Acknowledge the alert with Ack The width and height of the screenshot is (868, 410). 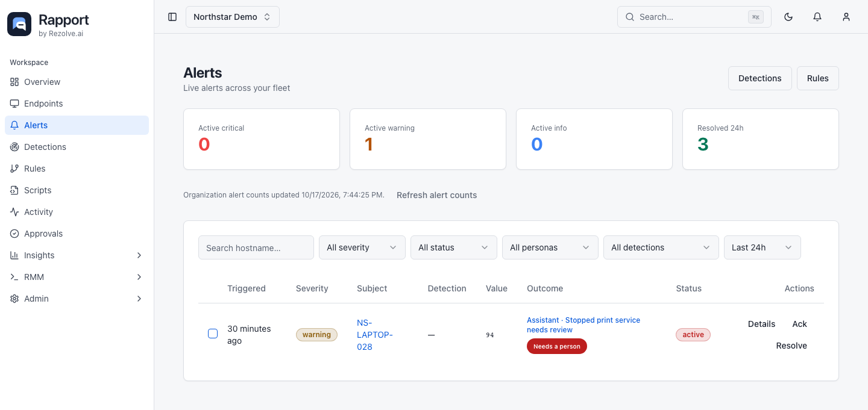click(799, 324)
